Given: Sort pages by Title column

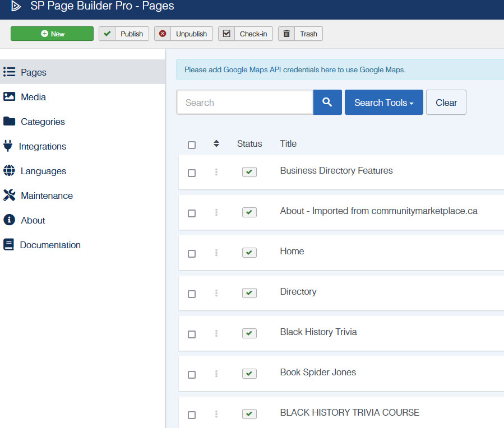Looking at the screenshot, I should point(288,144).
